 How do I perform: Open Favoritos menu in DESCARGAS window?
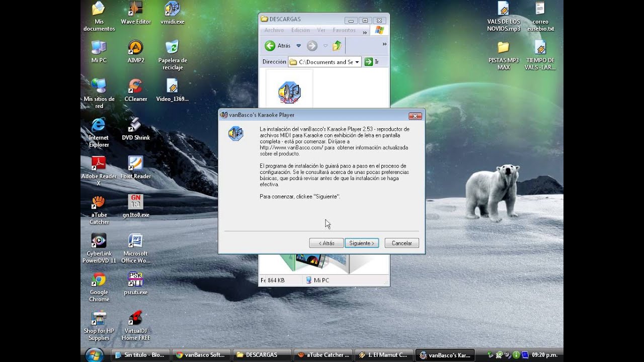pos(344,30)
